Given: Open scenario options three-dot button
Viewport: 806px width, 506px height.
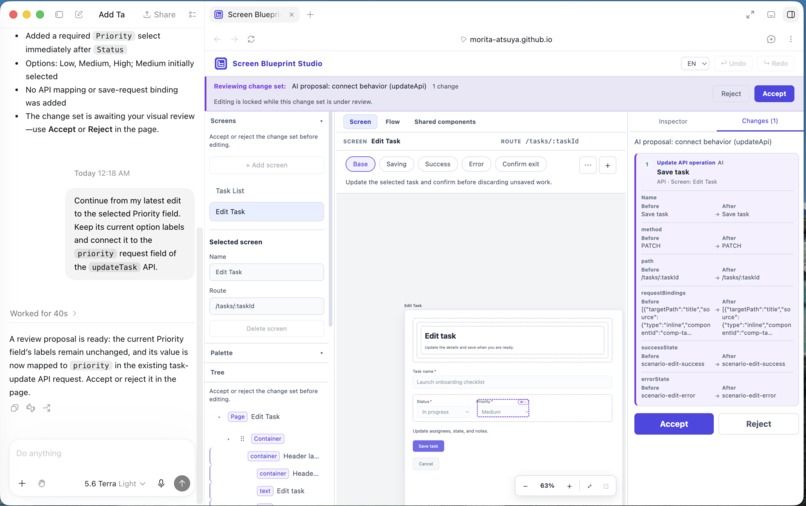Looking at the screenshot, I should 588,165.
